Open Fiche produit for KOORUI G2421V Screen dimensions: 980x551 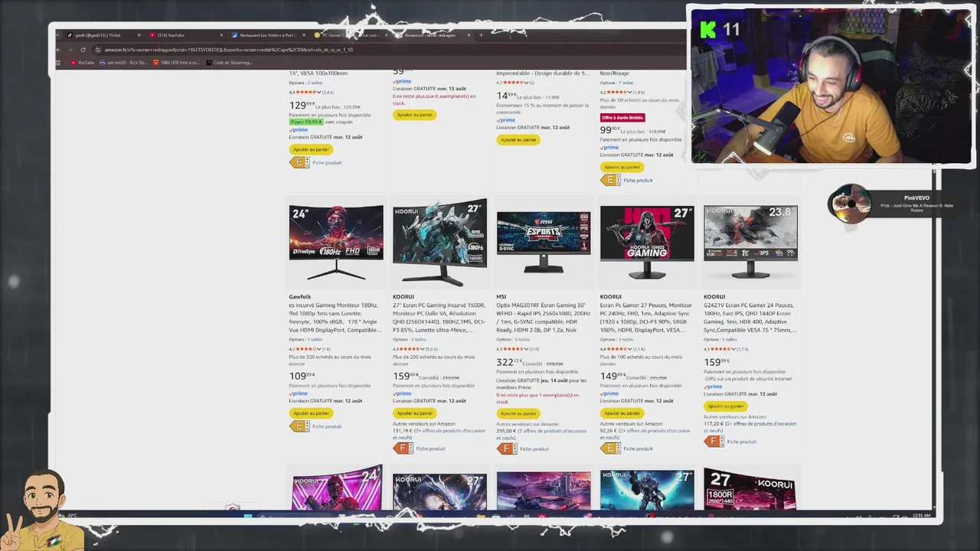742,442
